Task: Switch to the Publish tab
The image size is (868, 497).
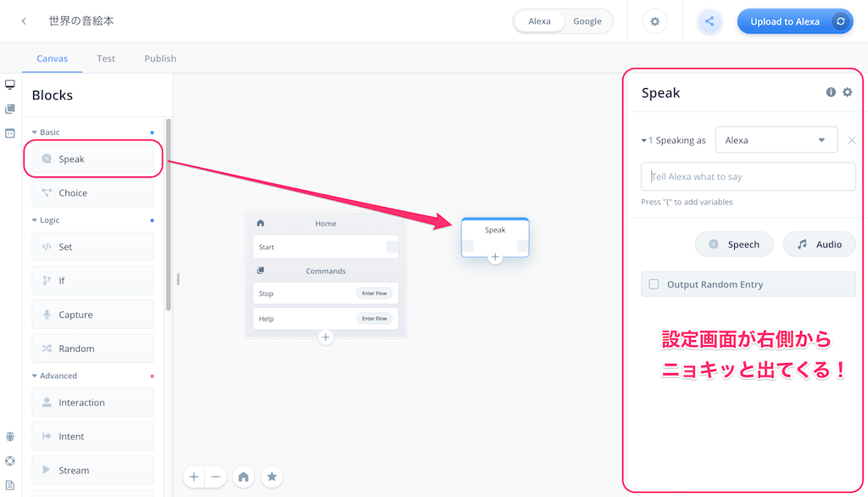Action: pyautogui.click(x=160, y=59)
